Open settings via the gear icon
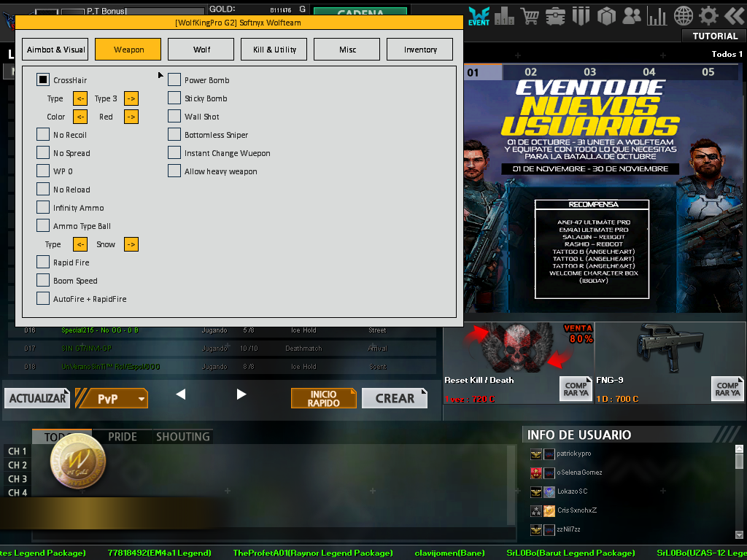Viewport: 747px width, 560px height. pyautogui.click(x=708, y=15)
